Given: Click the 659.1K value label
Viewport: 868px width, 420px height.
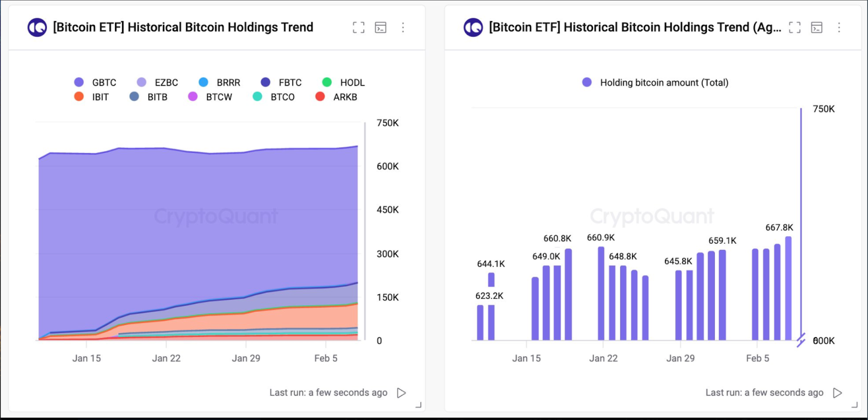Looking at the screenshot, I should click(x=722, y=241).
